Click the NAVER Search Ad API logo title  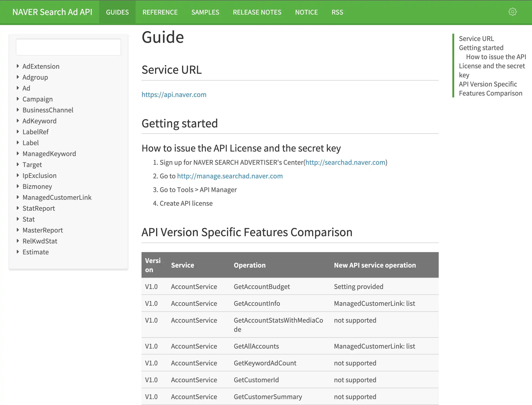(52, 12)
